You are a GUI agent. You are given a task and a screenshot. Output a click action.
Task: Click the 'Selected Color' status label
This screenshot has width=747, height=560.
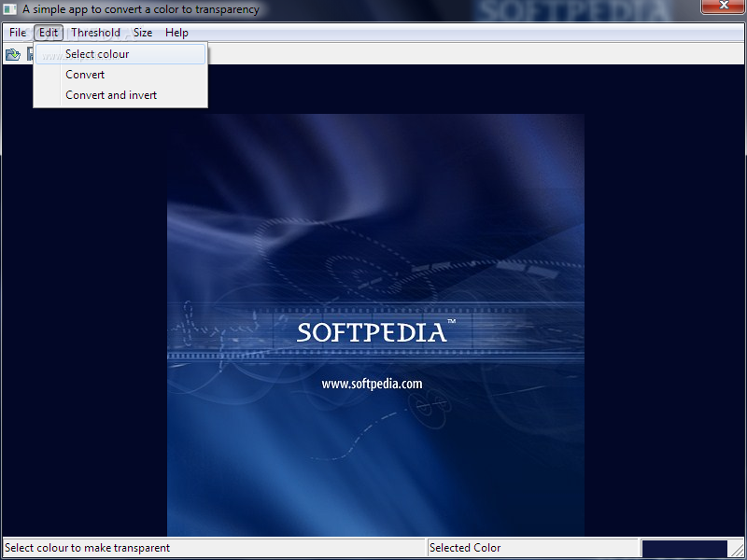click(465, 548)
